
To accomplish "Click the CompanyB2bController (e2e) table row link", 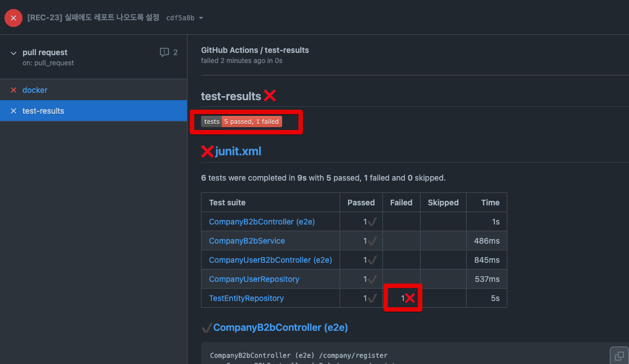I will coord(261,222).
